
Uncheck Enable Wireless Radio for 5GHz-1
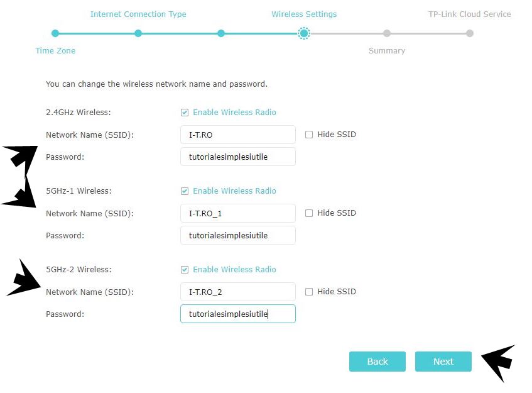point(185,191)
